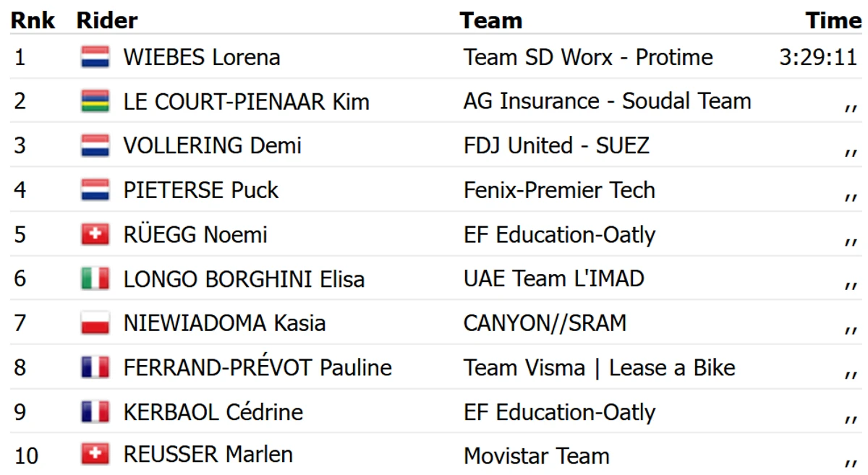
Task: Open PIETERSE Puck rider page
Action: (201, 190)
